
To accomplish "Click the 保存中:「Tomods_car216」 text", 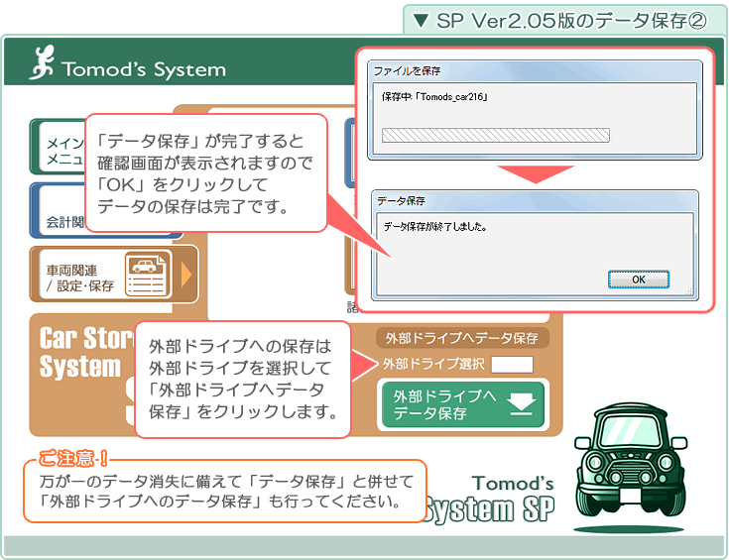I will pos(433,97).
